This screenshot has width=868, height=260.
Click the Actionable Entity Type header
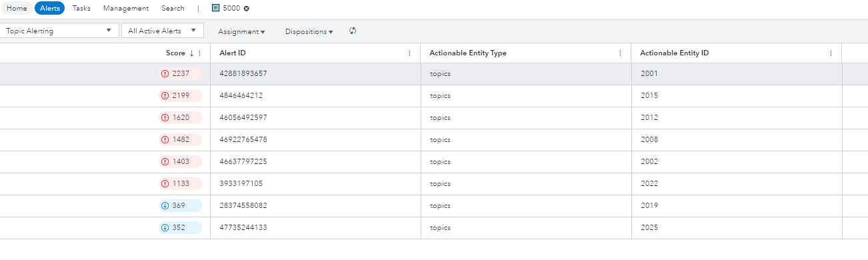click(x=468, y=53)
